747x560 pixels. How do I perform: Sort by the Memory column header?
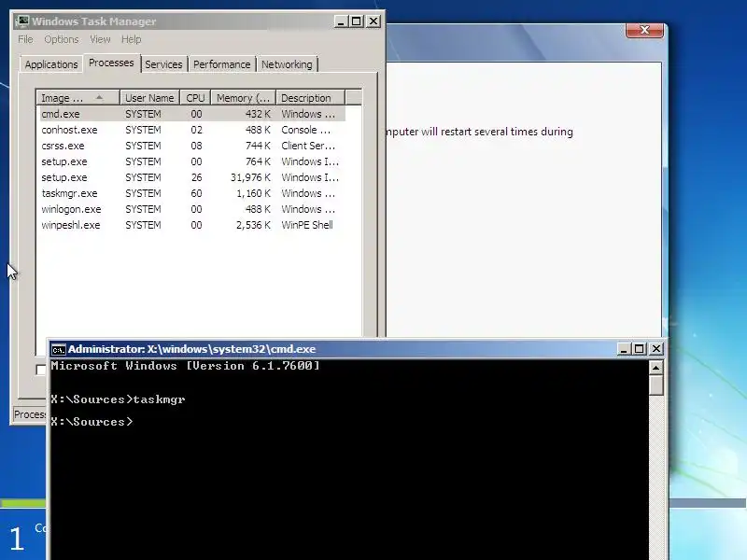point(244,98)
